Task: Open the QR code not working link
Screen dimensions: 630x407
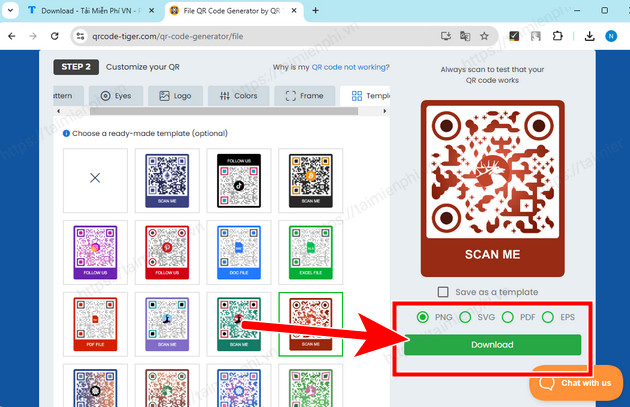Action: point(350,67)
